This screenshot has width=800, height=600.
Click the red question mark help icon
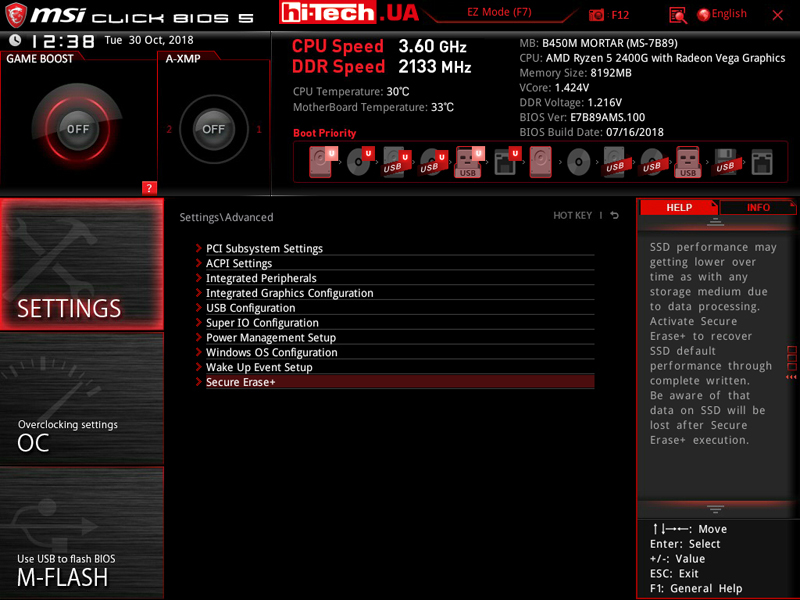(149, 187)
